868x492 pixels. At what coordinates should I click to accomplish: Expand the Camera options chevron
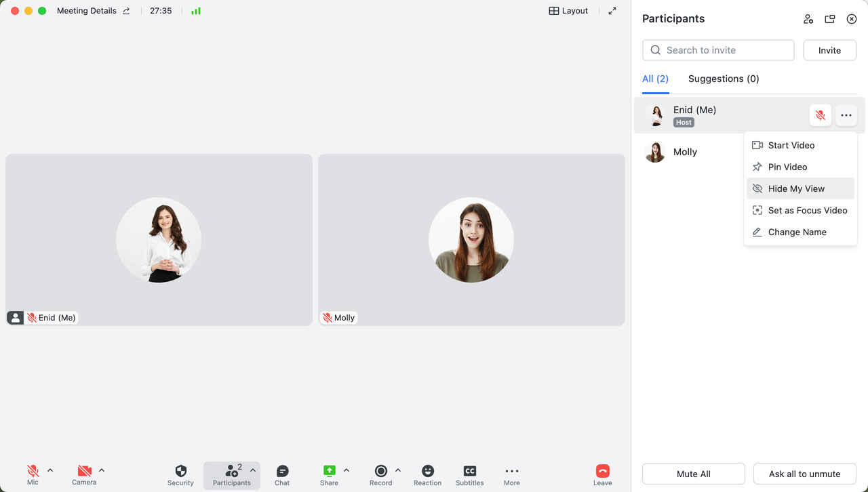click(x=102, y=470)
